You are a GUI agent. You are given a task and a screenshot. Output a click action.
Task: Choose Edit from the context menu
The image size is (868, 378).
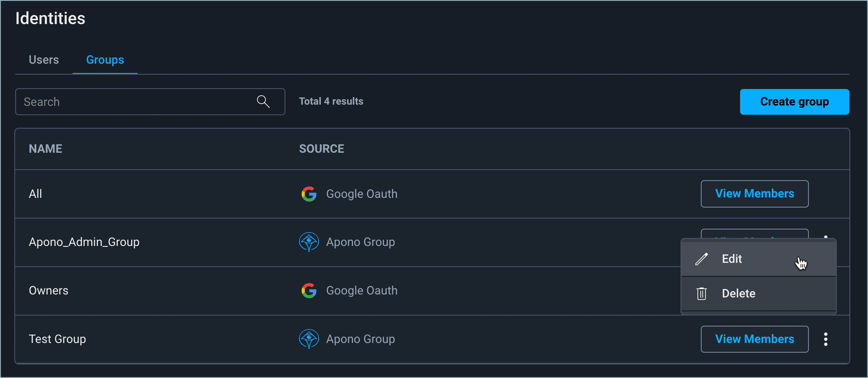732,259
